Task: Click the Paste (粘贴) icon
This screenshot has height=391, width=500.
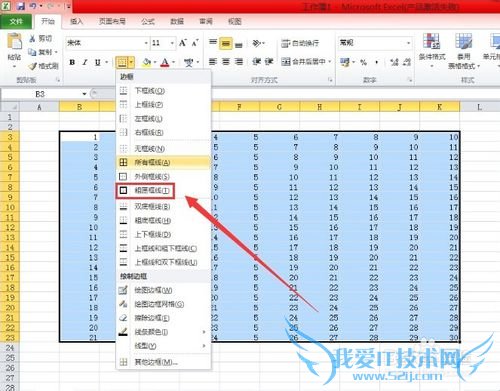Action: [14, 41]
